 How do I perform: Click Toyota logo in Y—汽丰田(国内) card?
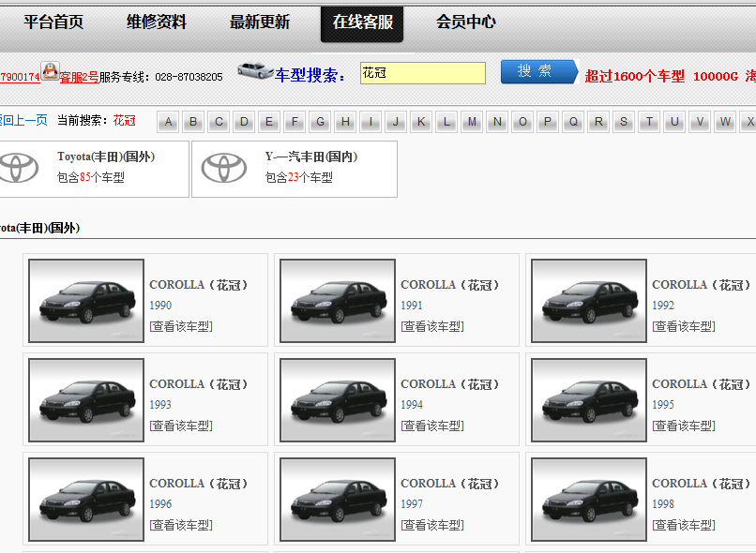pyautogui.click(x=224, y=168)
